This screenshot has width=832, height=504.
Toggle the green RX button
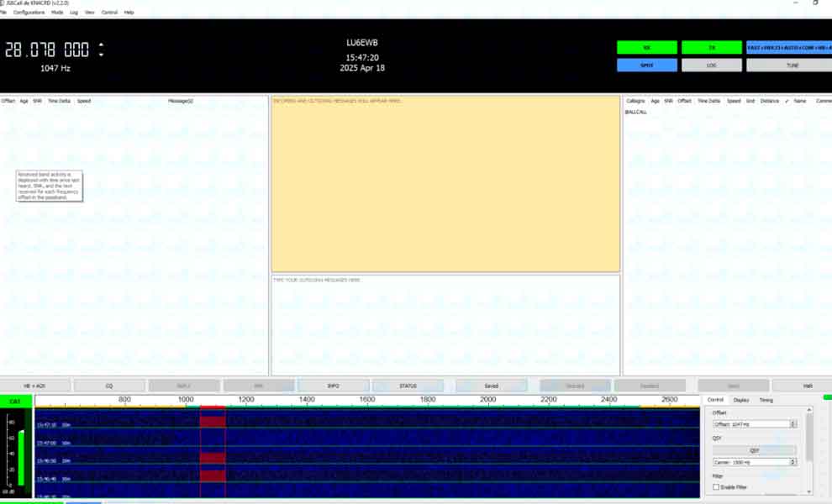coord(646,48)
